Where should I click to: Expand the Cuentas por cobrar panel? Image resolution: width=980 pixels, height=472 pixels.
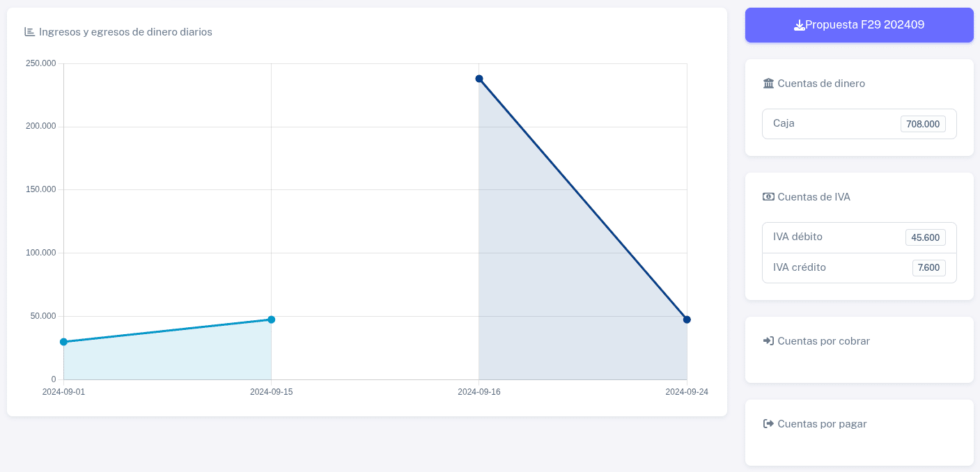(x=823, y=341)
